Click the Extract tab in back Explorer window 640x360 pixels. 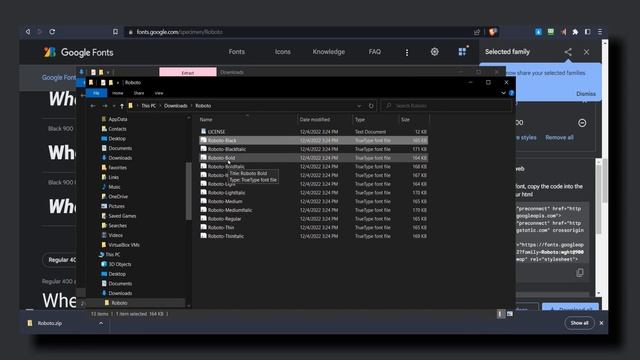[188, 72]
